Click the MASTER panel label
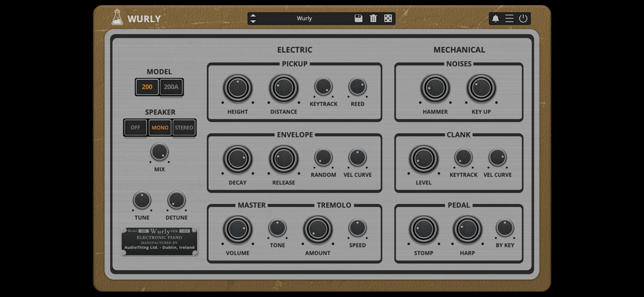The image size is (644, 297). [252, 205]
